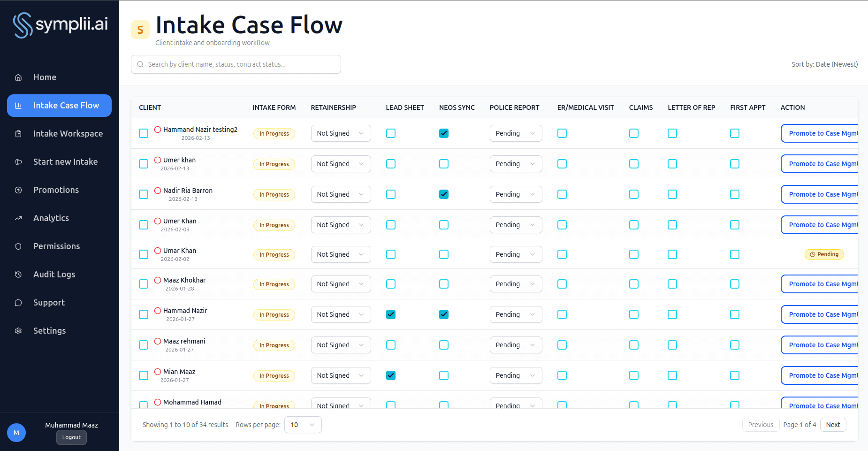Click the Next pagination button
The width and height of the screenshot is (868, 451).
[x=833, y=424]
